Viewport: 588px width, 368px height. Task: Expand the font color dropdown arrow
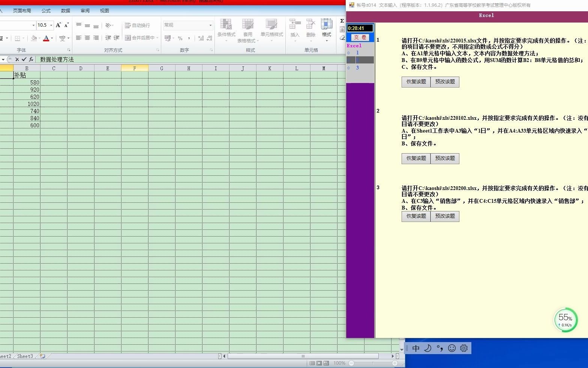(52, 38)
